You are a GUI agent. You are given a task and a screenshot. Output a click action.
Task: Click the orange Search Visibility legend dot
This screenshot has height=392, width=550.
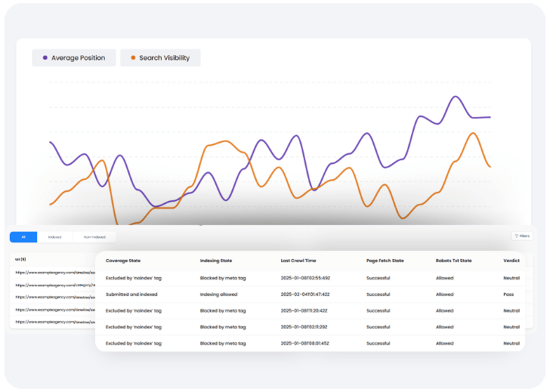click(x=134, y=58)
